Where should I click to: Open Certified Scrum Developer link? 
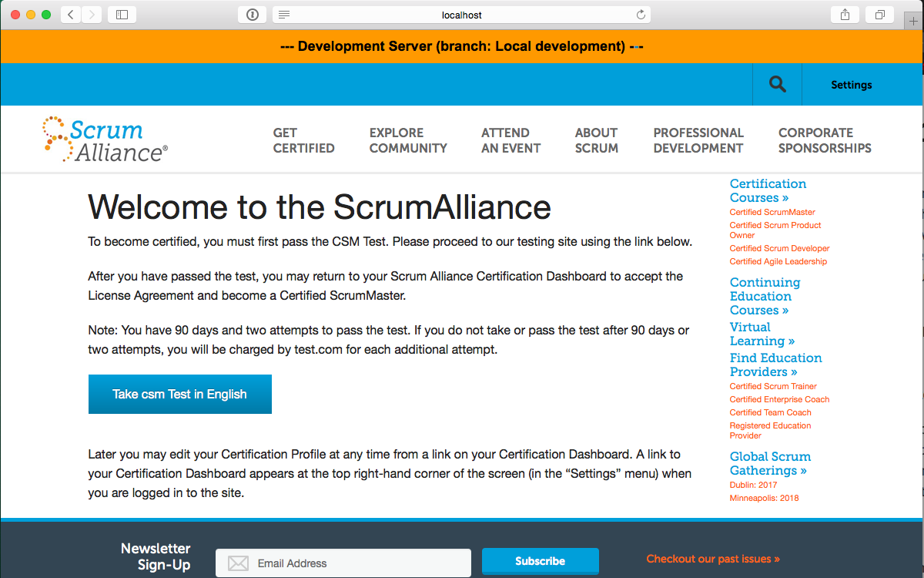point(780,248)
